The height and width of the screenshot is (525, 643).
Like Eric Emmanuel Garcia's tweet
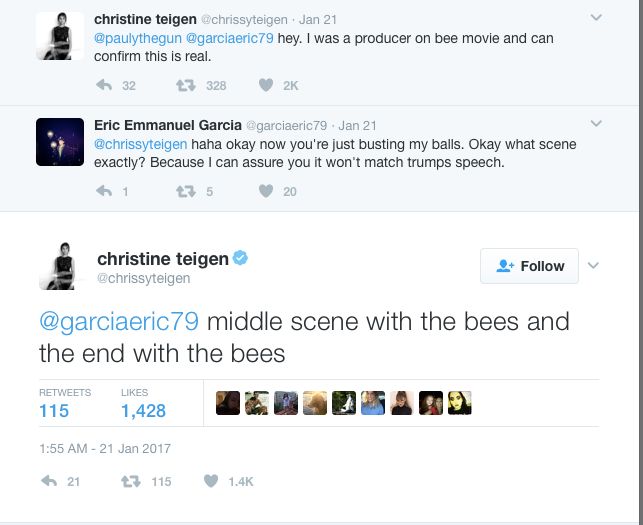pos(266,191)
